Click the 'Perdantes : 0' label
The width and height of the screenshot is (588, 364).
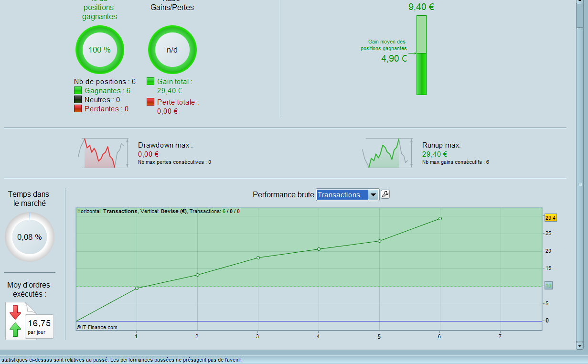tap(107, 109)
